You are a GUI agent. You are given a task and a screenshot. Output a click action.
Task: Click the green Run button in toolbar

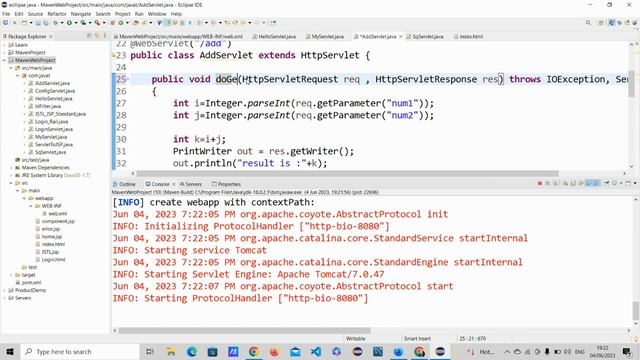(69, 23)
